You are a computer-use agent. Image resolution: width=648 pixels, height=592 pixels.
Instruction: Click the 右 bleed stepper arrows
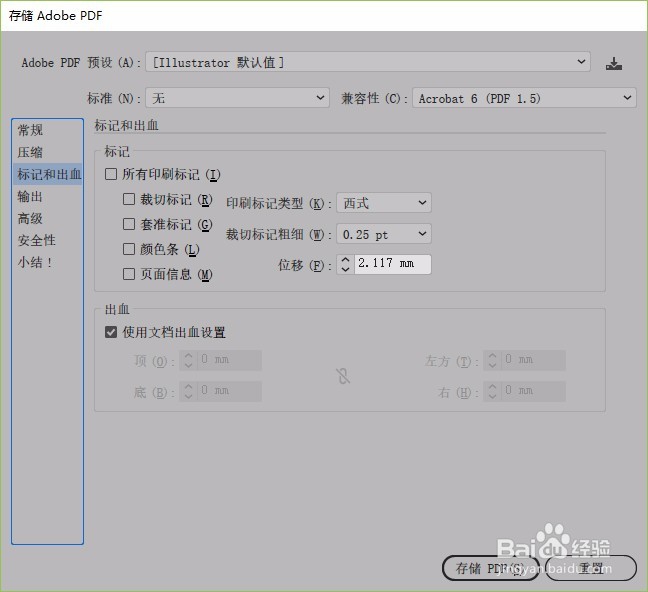click(492, 391)
